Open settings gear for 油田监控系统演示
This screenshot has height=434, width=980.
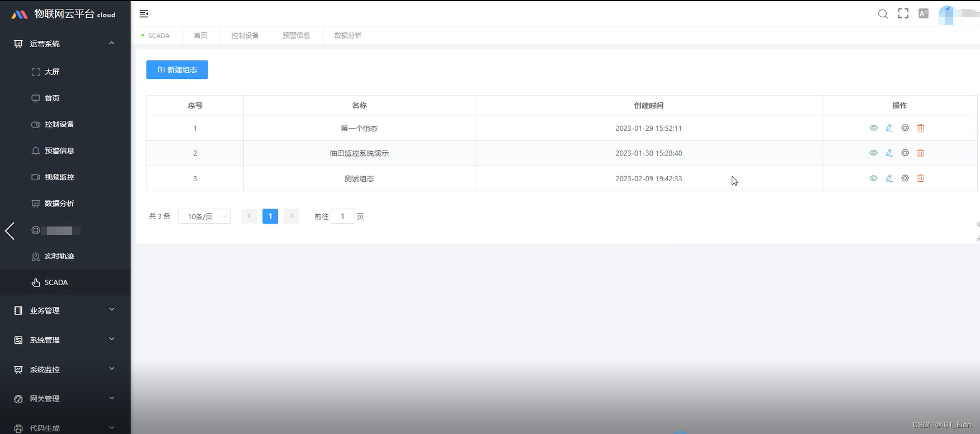[x=905, y=153]
